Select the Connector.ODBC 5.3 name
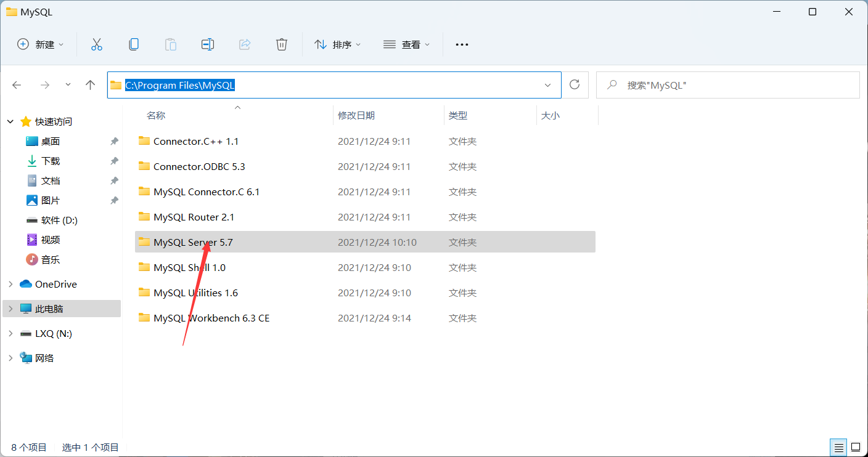This screenshot has width=868, height=457. click(199, 166)
